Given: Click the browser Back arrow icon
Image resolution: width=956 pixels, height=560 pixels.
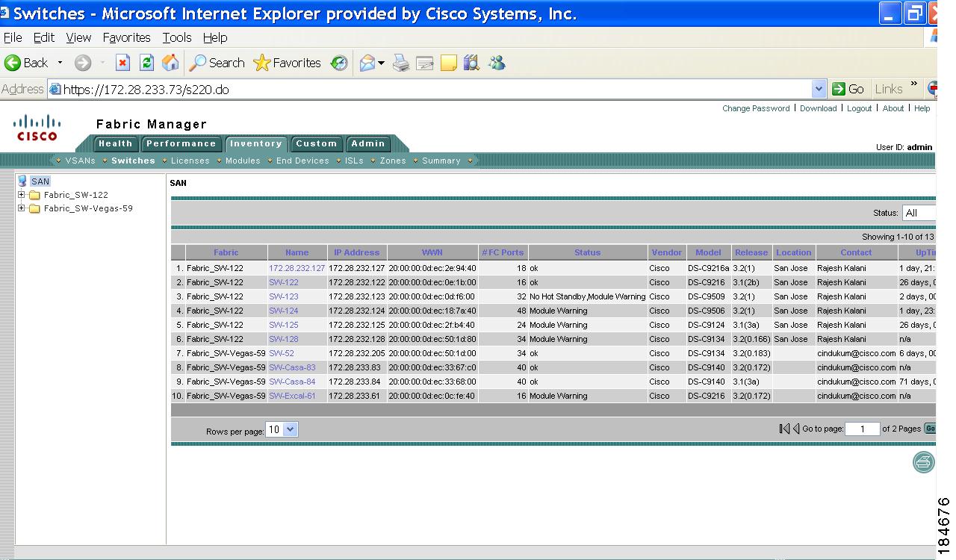Looking at the screenshot, I should (x=13, y=63).
